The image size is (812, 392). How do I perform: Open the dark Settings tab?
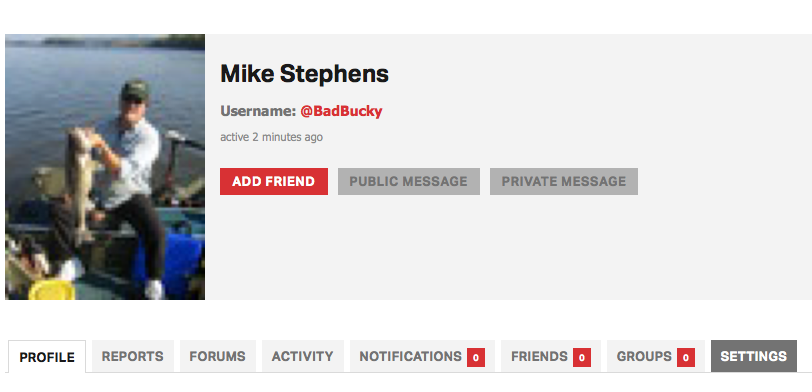[753, 356]
